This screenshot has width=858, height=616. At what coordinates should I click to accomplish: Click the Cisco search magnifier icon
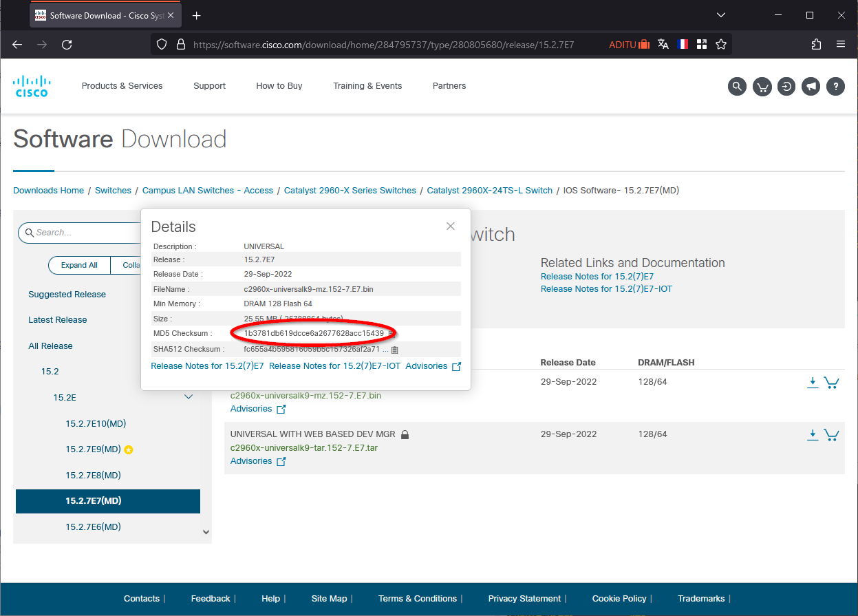click(737, 86)
